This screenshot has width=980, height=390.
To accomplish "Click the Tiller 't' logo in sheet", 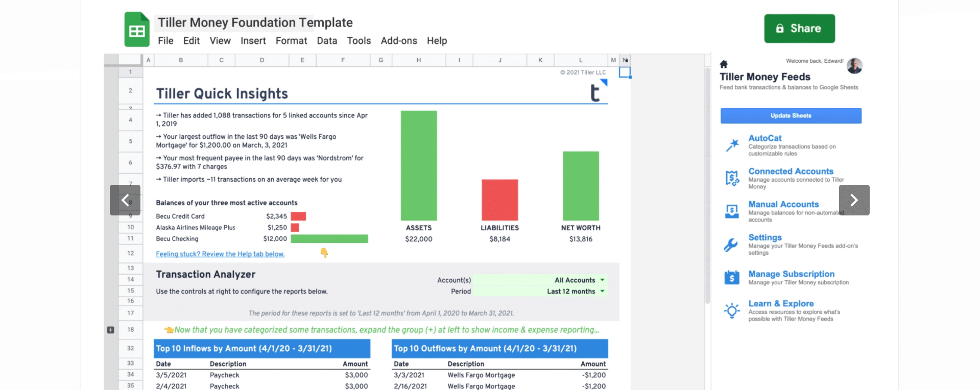I will tap(595, 93).
